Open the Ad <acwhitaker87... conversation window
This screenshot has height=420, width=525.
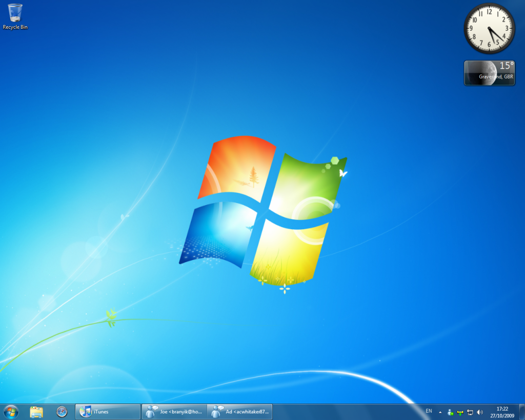coord(240,412)
